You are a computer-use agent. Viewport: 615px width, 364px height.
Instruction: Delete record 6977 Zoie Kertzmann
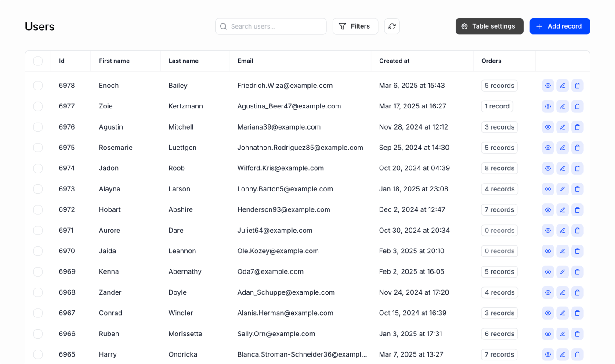pos(577,106)
